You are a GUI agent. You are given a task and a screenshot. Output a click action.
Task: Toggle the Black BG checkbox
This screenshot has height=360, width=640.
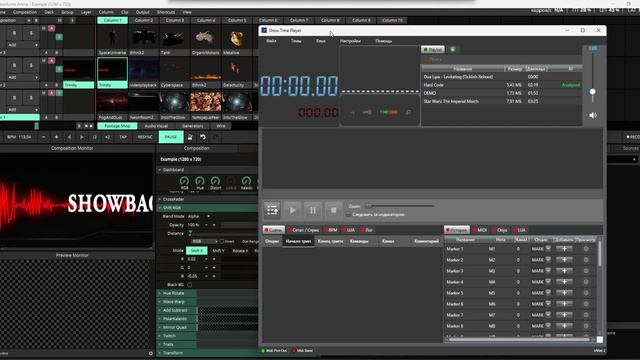point(190,284)
